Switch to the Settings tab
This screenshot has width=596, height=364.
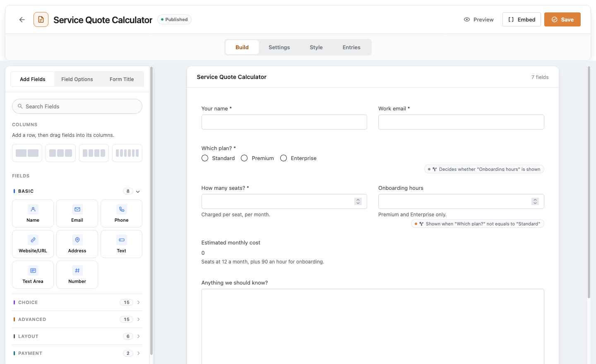point(279,47)
